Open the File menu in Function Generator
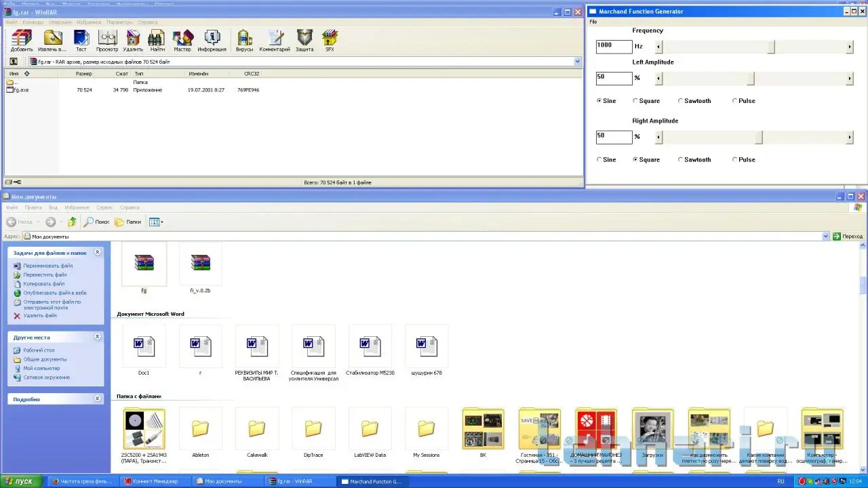Screen dimensions: 868x488 [593, 22]
